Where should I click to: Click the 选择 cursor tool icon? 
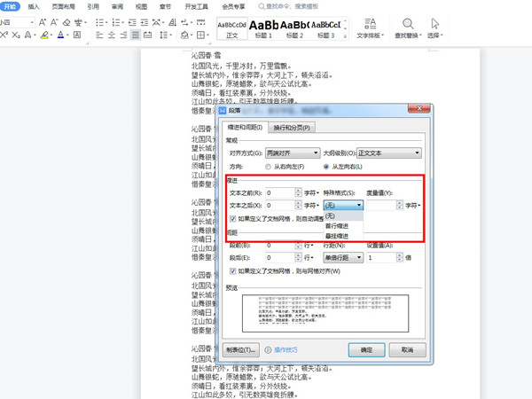point(434,27)
